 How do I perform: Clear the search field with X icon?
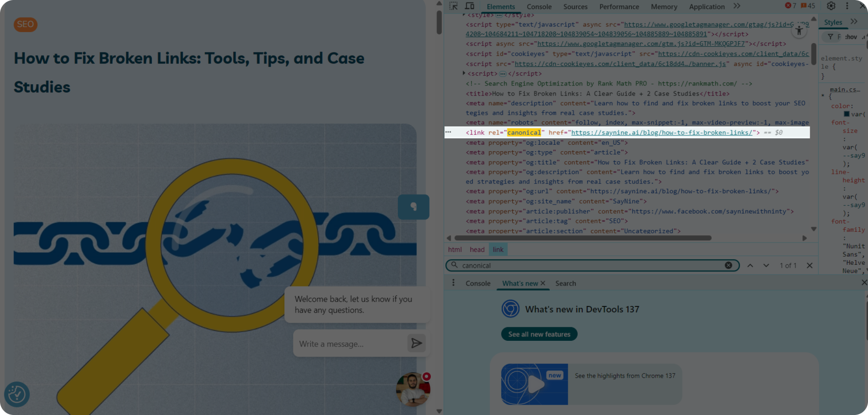728,265
